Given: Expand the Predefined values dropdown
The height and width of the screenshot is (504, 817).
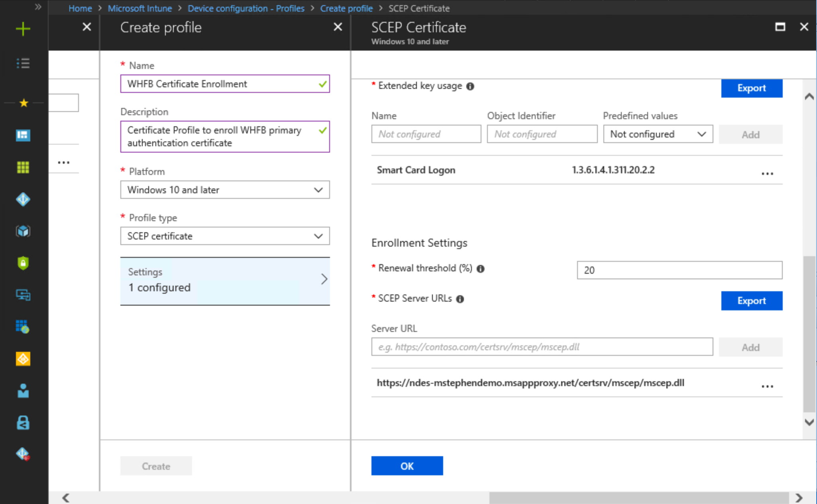Looking at the screenshot, I should click(658, 134).
